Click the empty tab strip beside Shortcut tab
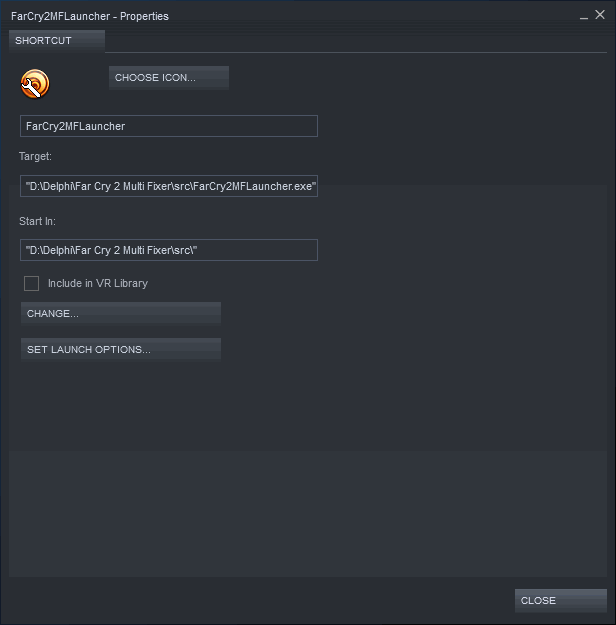The image size is (616, 625). (350, 41)
